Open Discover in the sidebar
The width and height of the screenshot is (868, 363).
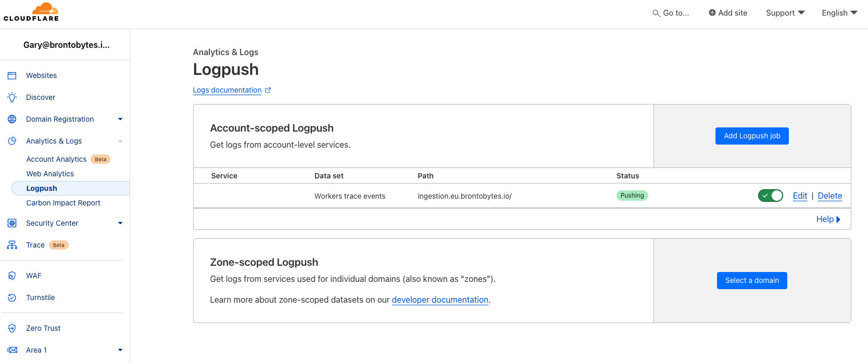[x=41, y=97]
